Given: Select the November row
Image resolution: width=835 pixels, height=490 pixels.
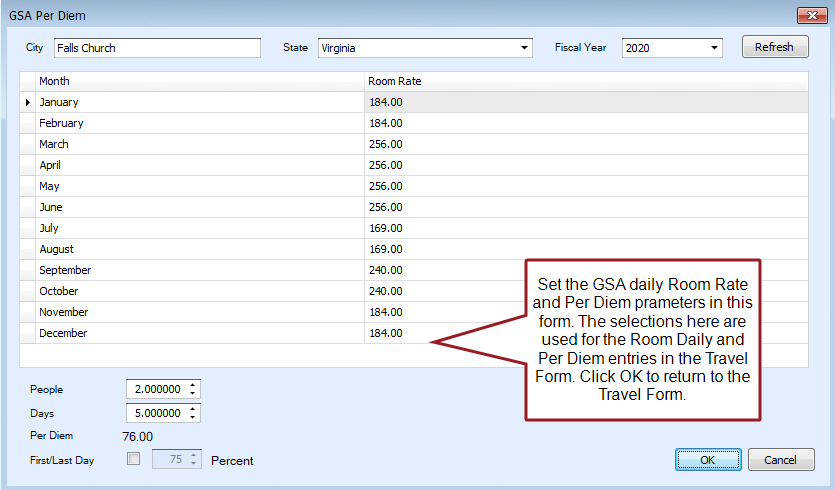Looking at the screenshot, I should 414,312.
